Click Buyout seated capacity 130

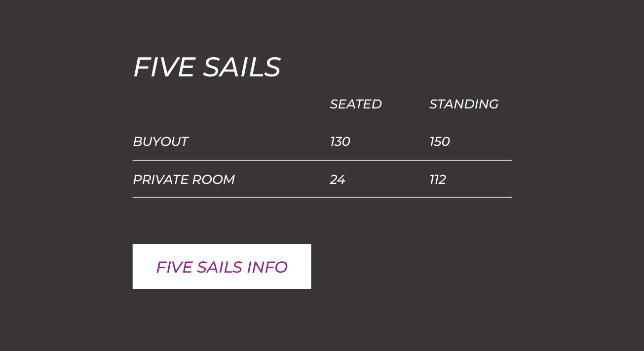coord(340,142)
